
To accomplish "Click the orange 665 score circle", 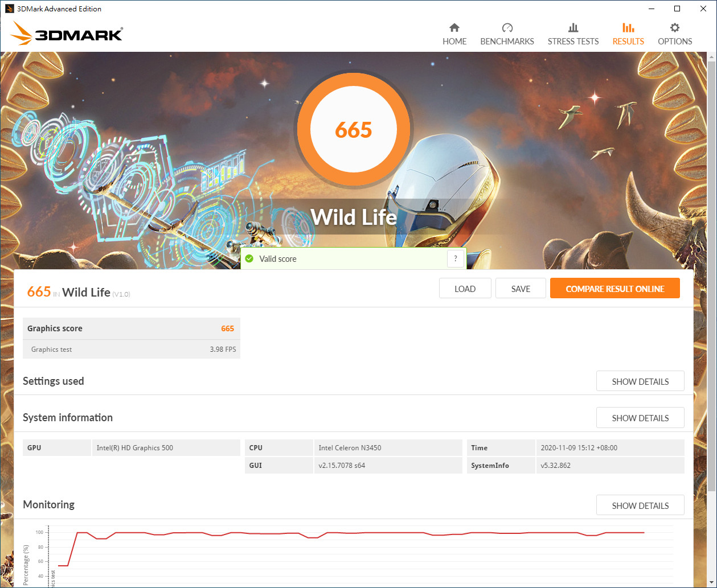I will [353, 130].
